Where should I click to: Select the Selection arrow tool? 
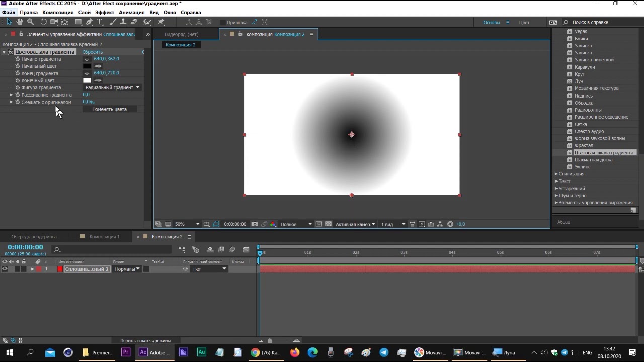tap(9, 22)
